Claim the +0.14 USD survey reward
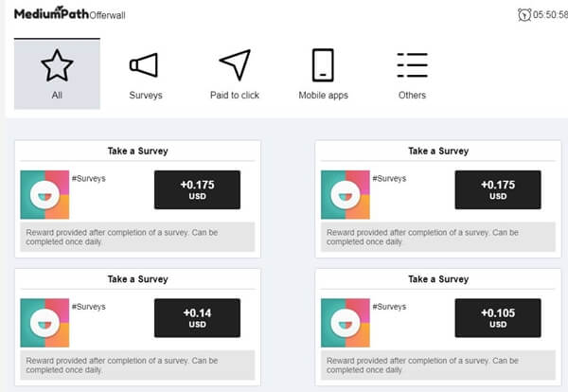 [197, 318]
